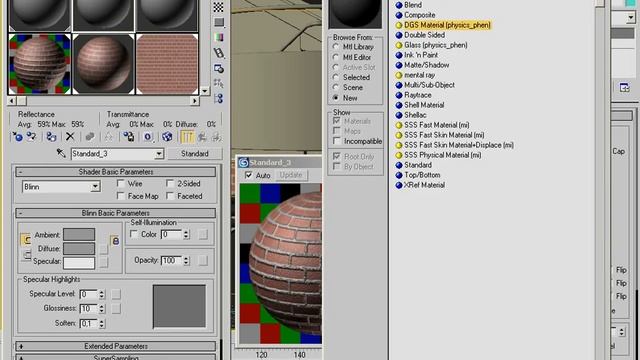Toggle the Ambient-Diffuse map lock icon
Image resolution: width=640 pixels, height=360 pixels.
(x=115, y=241)
